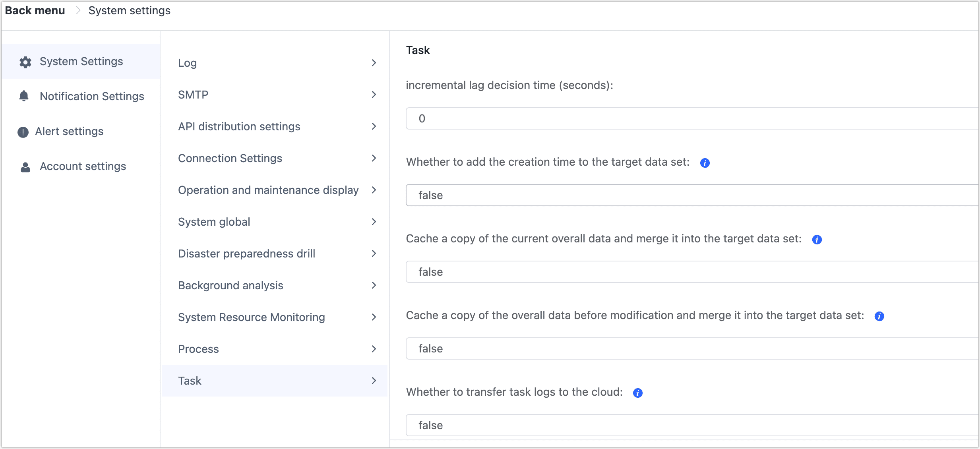Image resolution: width=980 pixels, height=449 pixels.
Task: Expand the SMTP settings section
Action: pyautogui.click(x=274, y=94)
